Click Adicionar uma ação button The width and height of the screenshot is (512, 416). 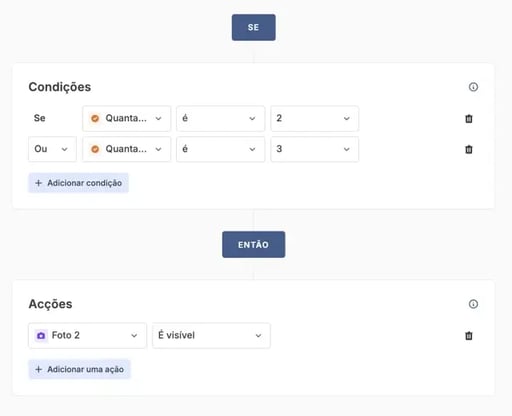[79, 369]
